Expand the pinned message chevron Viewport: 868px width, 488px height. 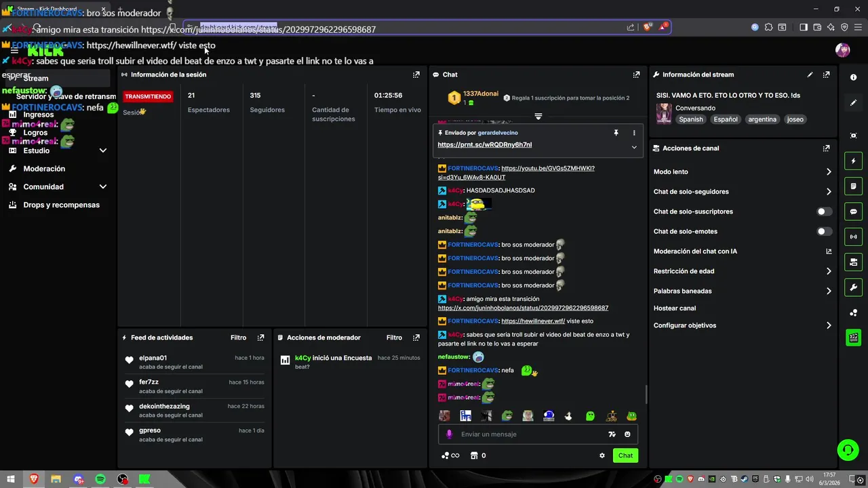pos(634,147)
